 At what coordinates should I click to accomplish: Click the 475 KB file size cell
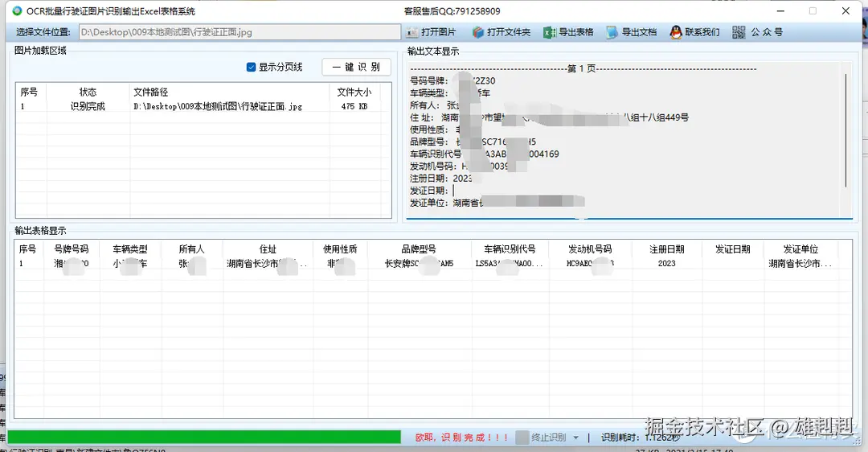[x=354, y=106]
